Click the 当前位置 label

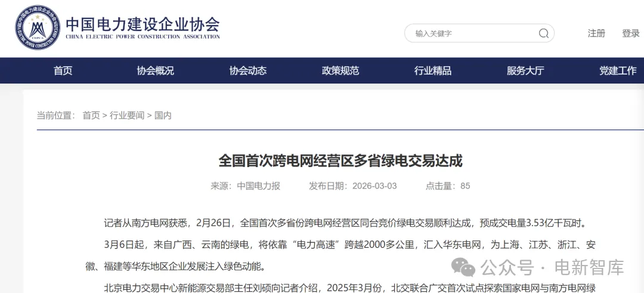tap(56, 116)
